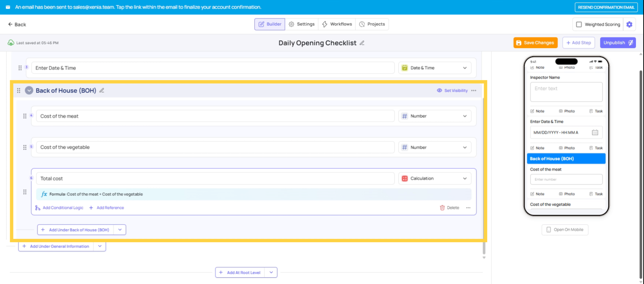Open the three-dot menu on Total cost step
644x284 pixels.
468,208
